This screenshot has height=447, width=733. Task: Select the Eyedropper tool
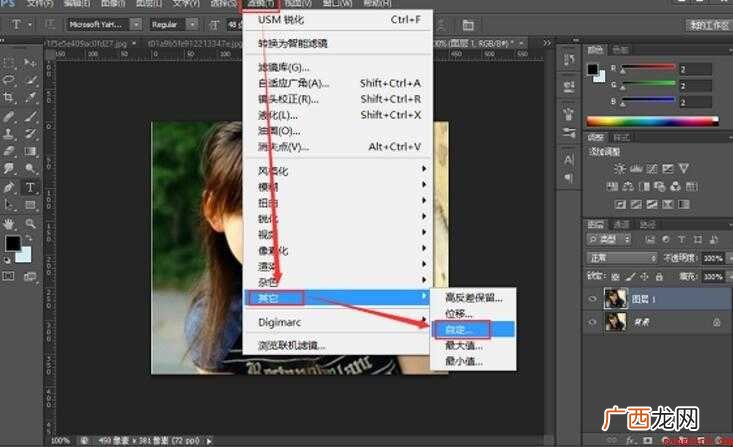30,98
